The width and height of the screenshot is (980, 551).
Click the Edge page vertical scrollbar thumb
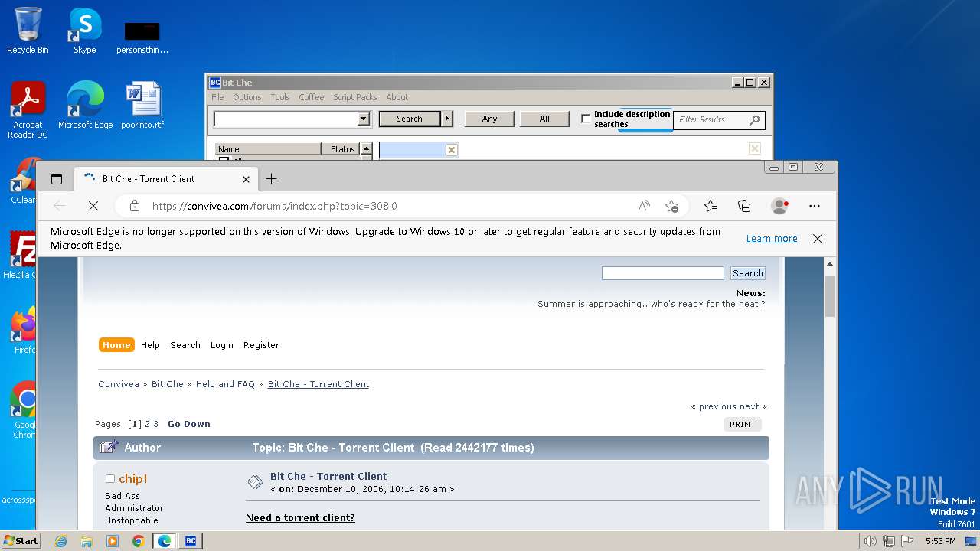pos(830,296)
